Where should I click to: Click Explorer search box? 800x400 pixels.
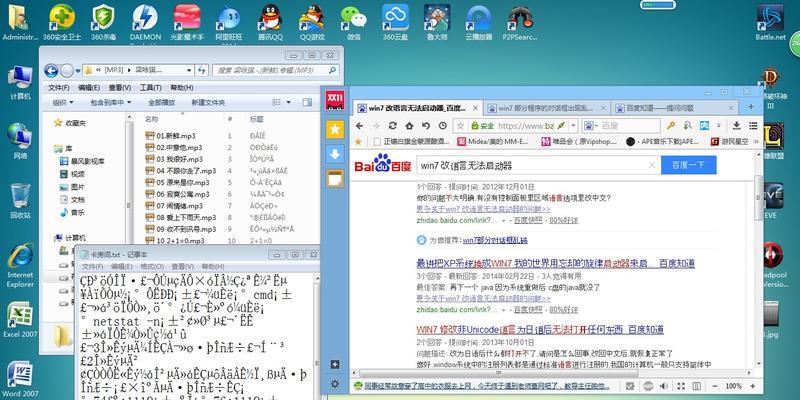point(276,70)
